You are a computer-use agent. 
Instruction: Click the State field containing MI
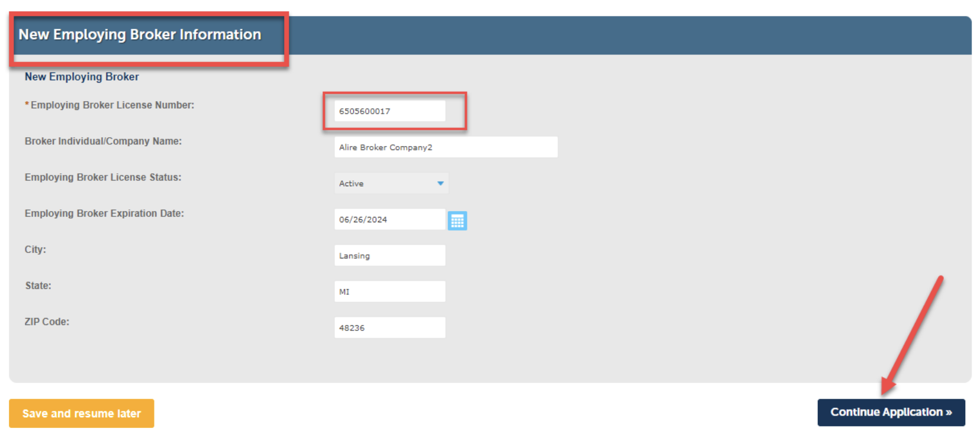[x=390, y=291]
